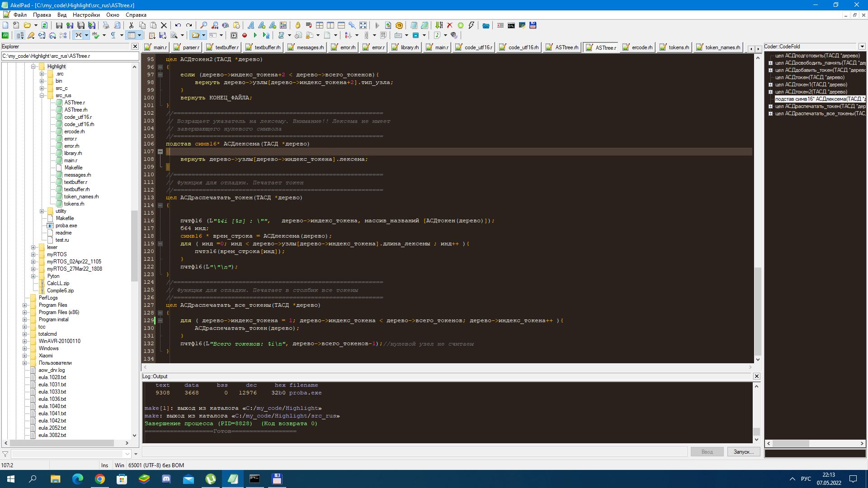Click the padlock read-only icon
Viewport: 868px width, 488px height.
(298, 26)
